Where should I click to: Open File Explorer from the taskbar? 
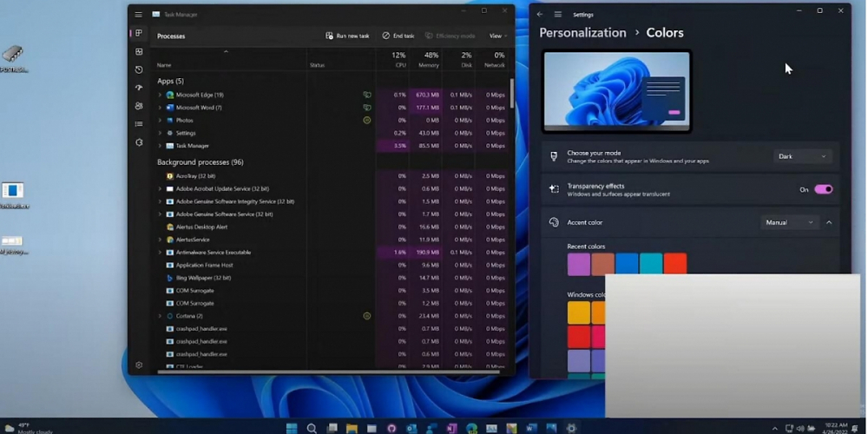click(x=352, y=429)
